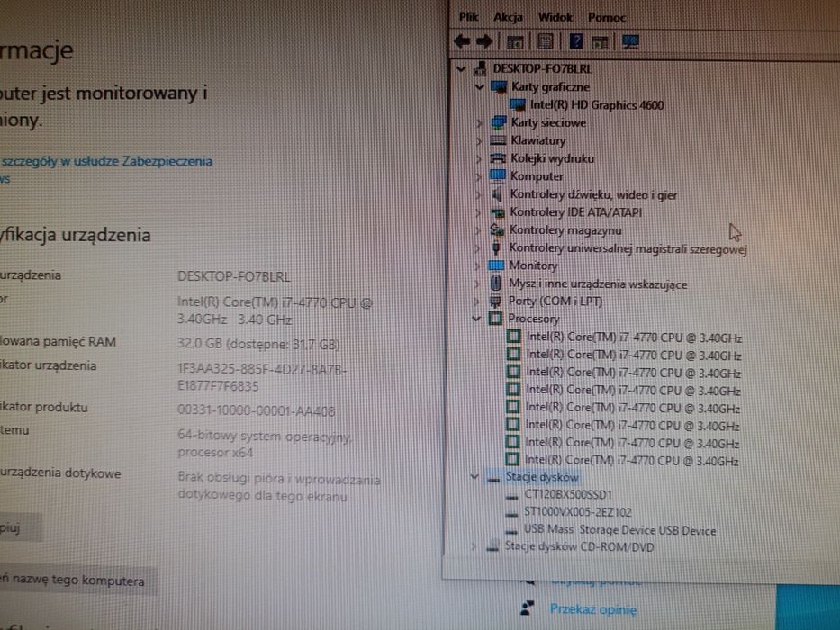Click the RAM value 32,0 GB text

258,344
